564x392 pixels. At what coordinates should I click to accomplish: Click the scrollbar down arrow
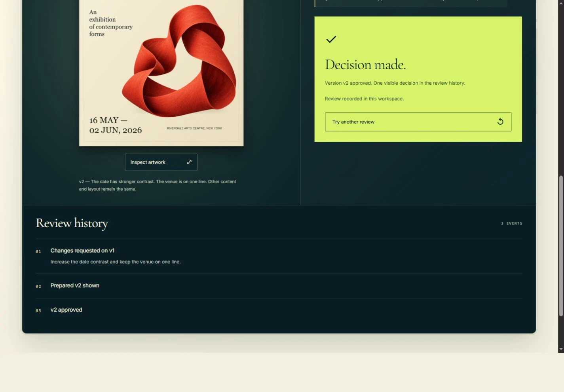coord(561,349)
